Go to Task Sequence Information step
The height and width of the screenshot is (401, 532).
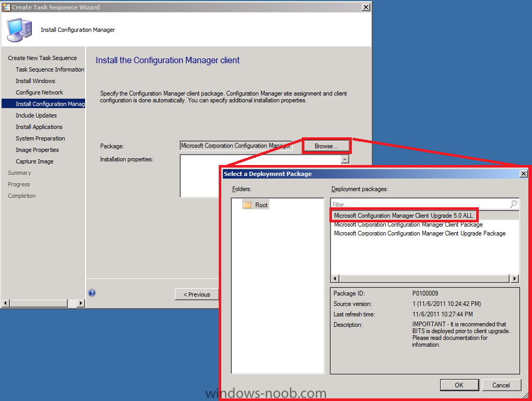click(x=50, y=69)
